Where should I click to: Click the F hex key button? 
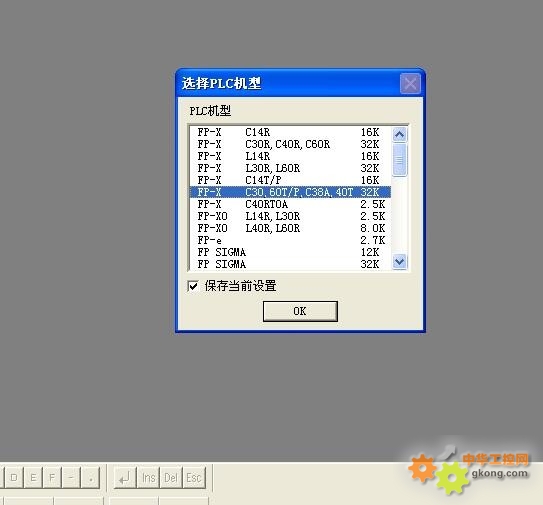pyautogui.click(x=52, y=478)
